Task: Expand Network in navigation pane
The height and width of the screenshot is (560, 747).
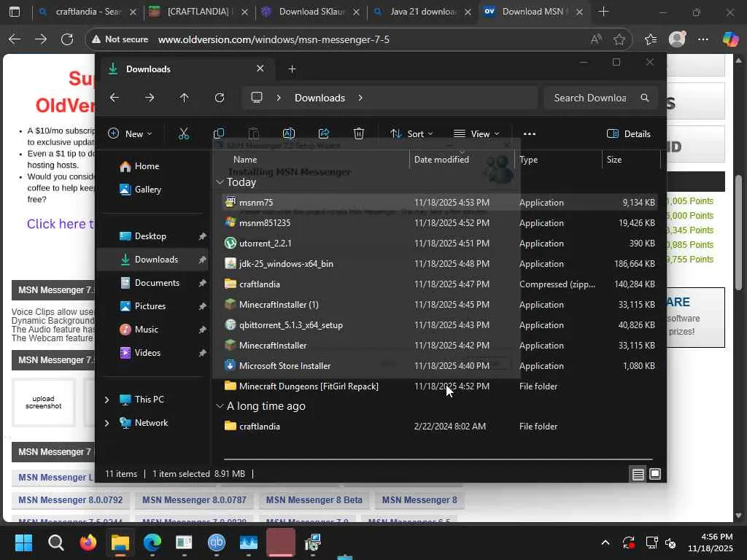Action: point(107,423)
